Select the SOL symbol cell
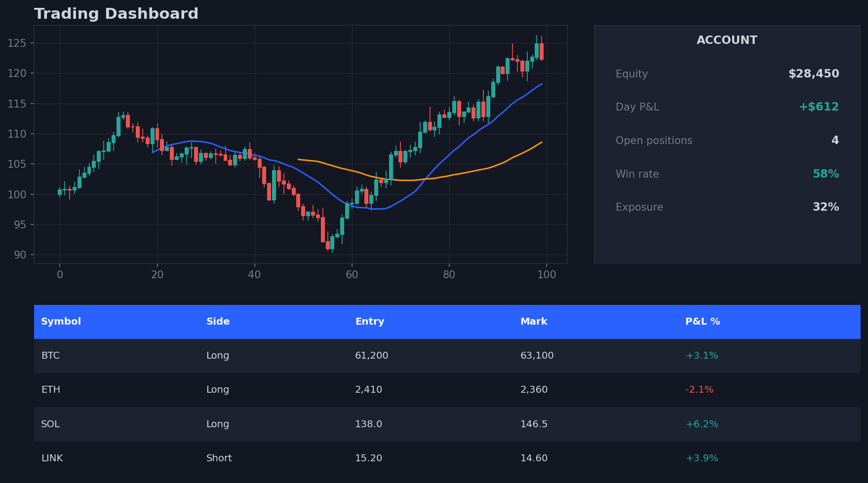The image size is (868, 483). click(x=50, y=424)
